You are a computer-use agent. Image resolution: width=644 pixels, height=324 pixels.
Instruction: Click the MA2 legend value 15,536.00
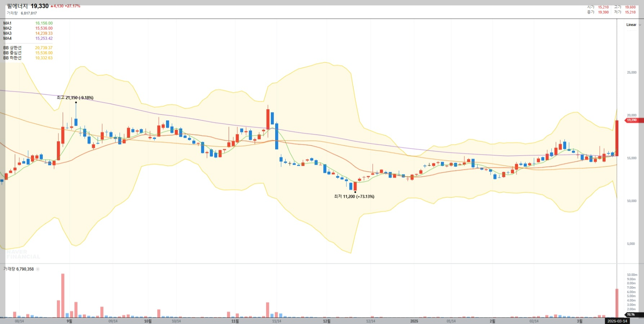click(x=44, y=28)
